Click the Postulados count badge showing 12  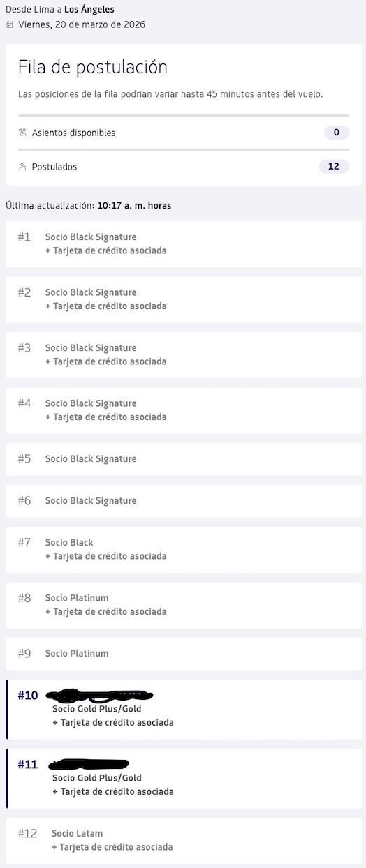334,167
